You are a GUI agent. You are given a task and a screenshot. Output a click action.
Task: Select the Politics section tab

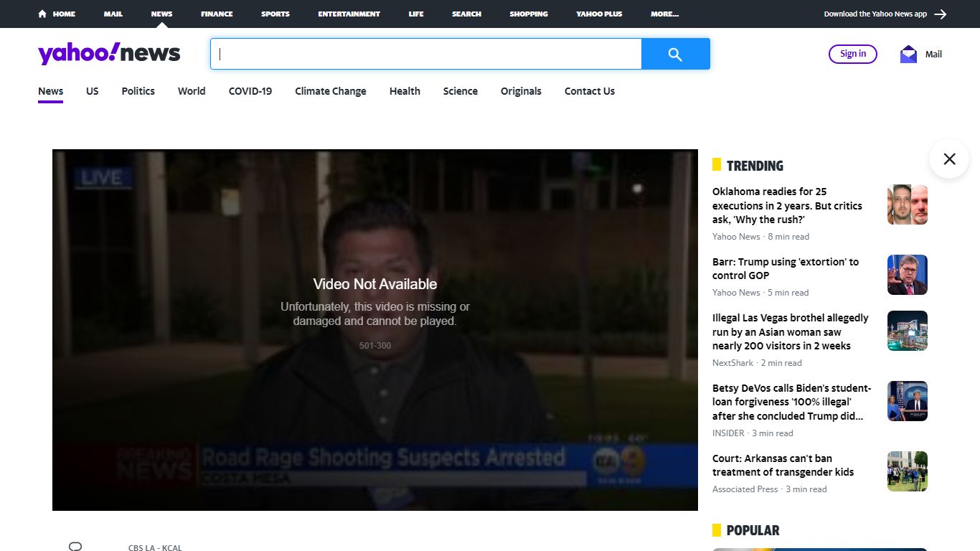[138, 91]
